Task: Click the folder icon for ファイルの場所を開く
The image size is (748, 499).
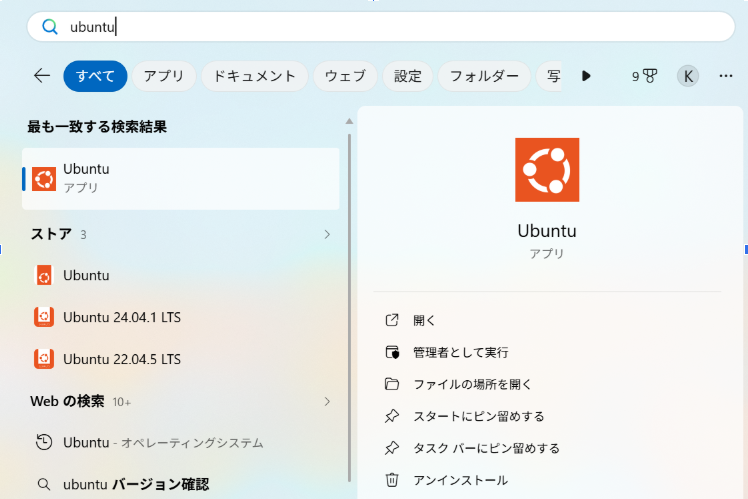Action: pos(392,384)
